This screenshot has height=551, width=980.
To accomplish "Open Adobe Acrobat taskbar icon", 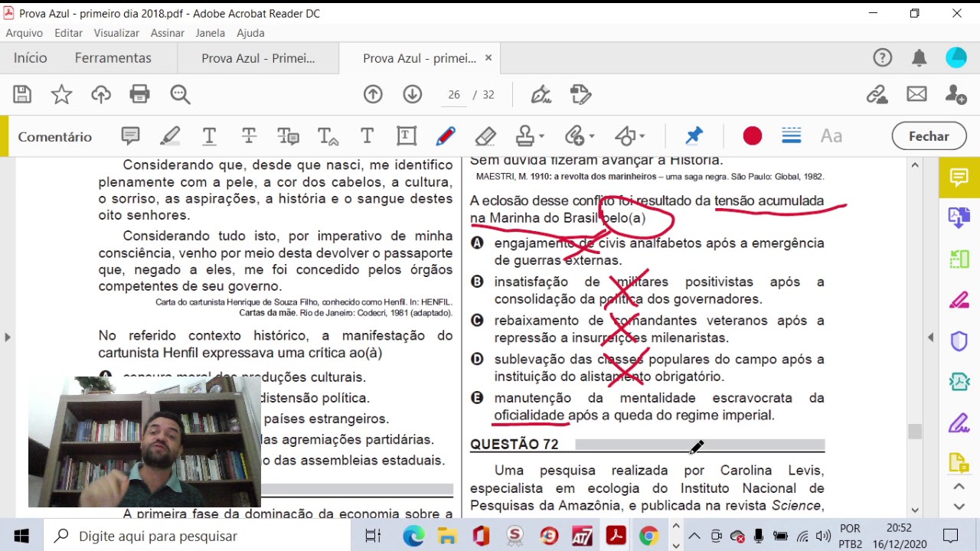I will pos(616,536).
